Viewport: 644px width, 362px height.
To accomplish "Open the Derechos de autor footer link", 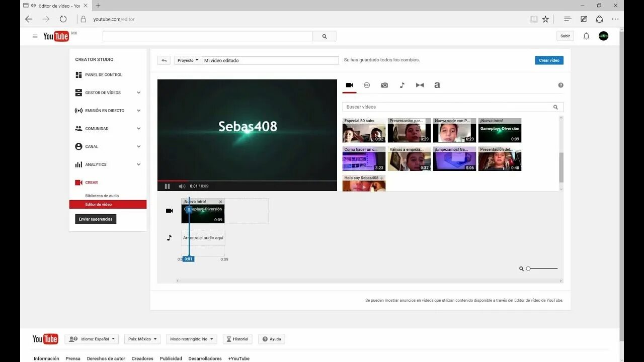I will click(106, 358).
